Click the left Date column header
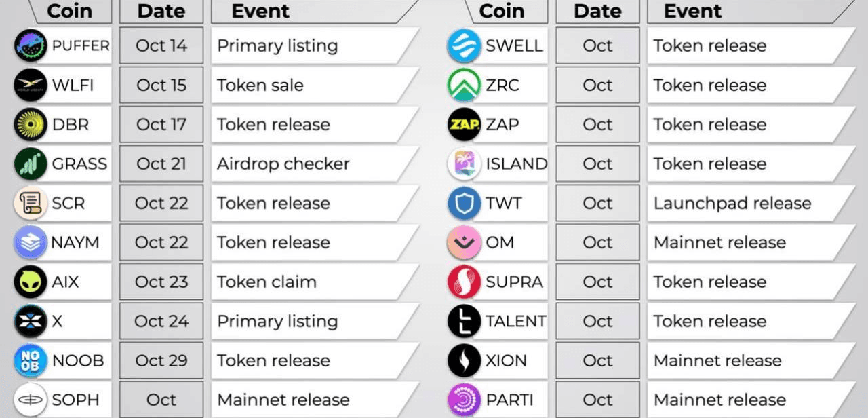This screenshot has width=868, height=418. 161,11
